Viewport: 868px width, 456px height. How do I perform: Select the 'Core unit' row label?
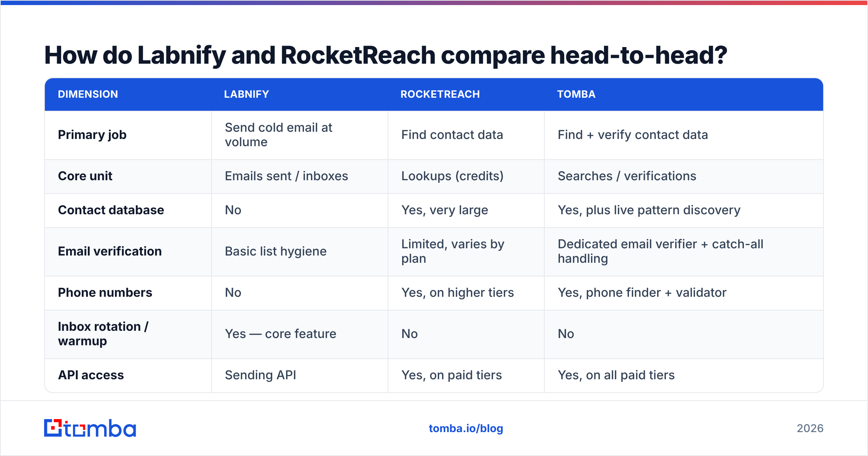tap(85, 176)
